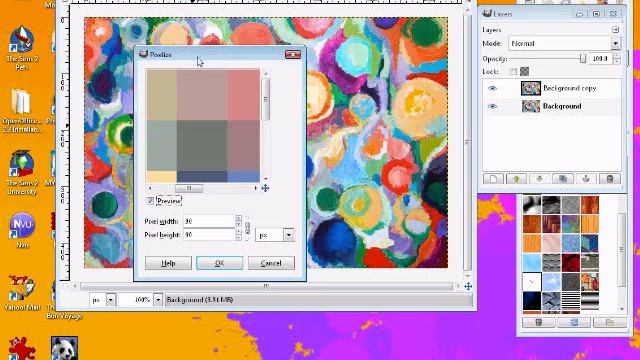
Task: Open the red splat desktop shortcut
Action: pos(22,348)
